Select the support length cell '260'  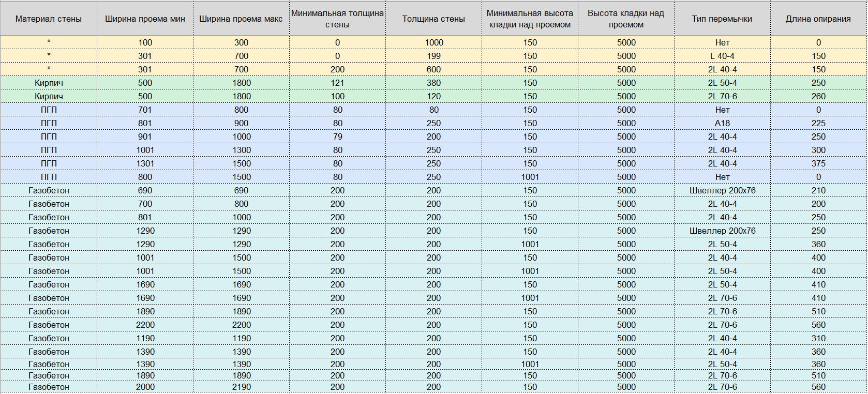click(x=818, y=96)
